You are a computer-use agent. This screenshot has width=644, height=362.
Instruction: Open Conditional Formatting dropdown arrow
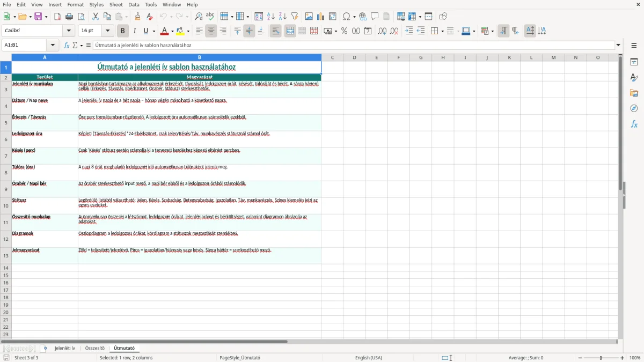(x=493, y=31)
